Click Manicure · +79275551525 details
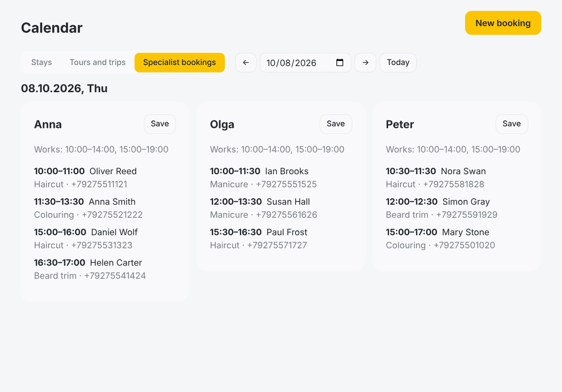The height and width of the screenshot is (392, 562). point(263,185)
